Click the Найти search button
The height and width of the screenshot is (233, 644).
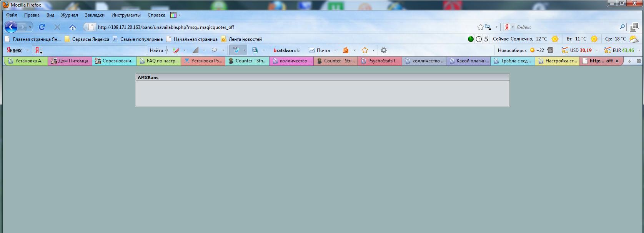(156, 50)
